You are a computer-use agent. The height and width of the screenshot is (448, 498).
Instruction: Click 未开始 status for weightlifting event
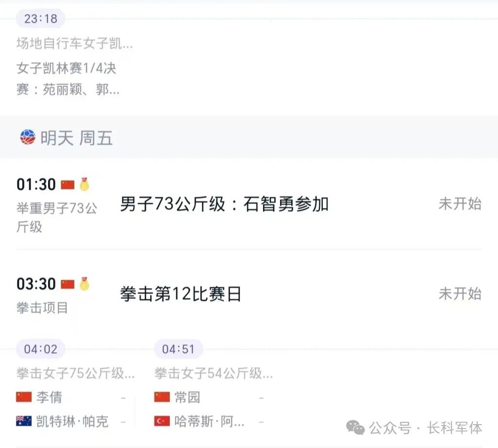(460, 204)
